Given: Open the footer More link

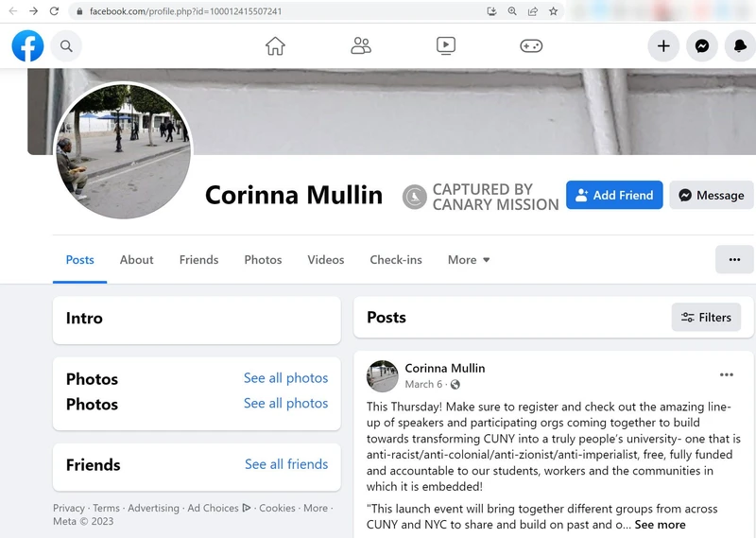Looking at the screenshot, I should coord(316,508).
